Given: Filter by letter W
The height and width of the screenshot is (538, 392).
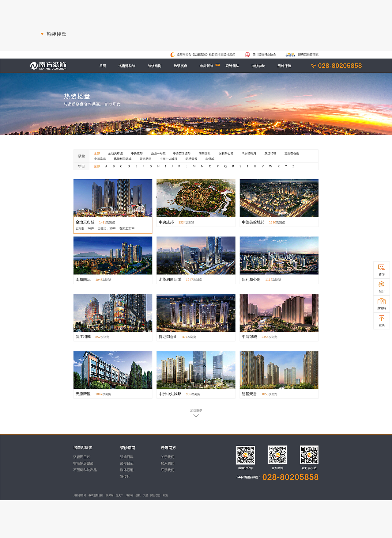Looking at the screenshot, I should click(x=270, y=166).
